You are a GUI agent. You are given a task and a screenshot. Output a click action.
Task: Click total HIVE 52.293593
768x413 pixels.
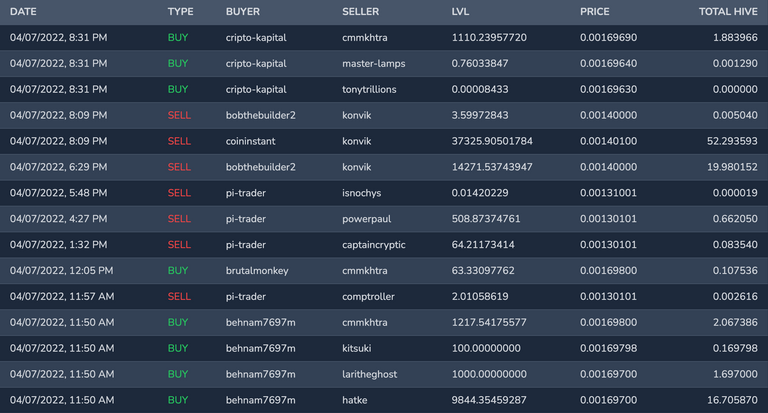[732, 142]
